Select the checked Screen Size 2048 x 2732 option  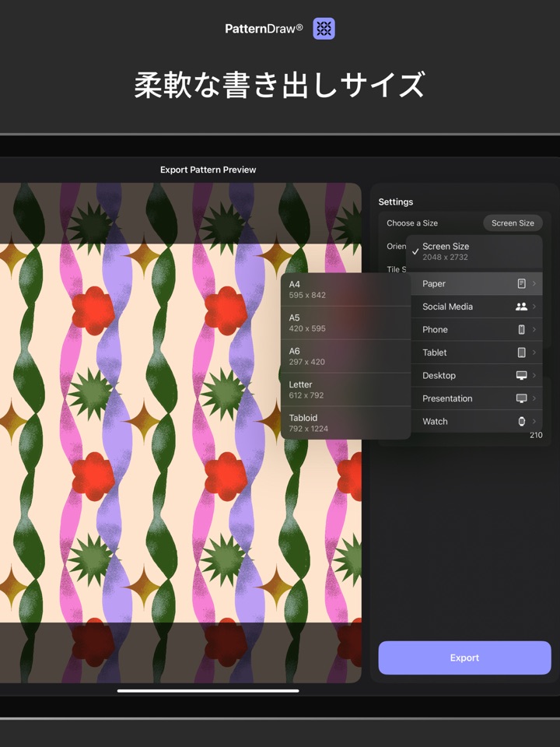click(x=474, y=251)
